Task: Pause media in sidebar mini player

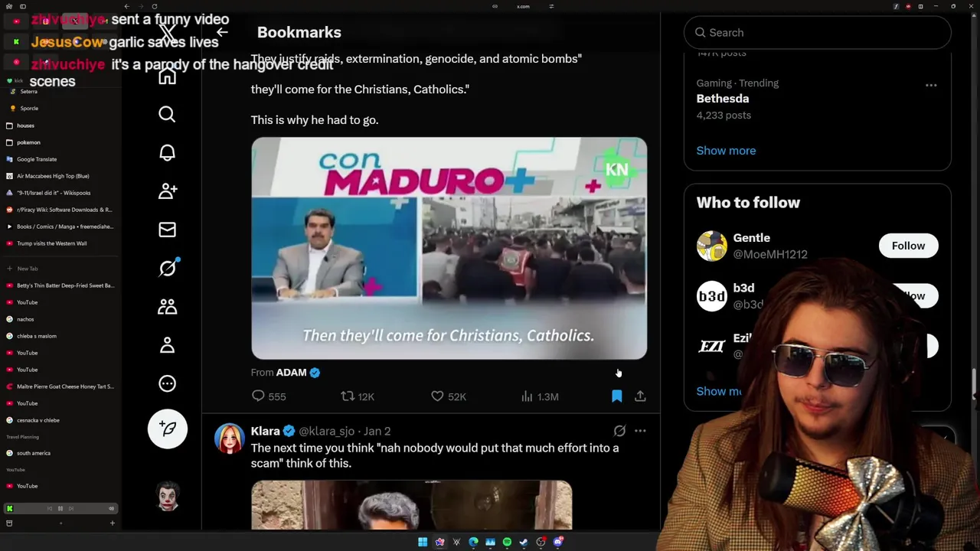Action: tap(60, 508)
